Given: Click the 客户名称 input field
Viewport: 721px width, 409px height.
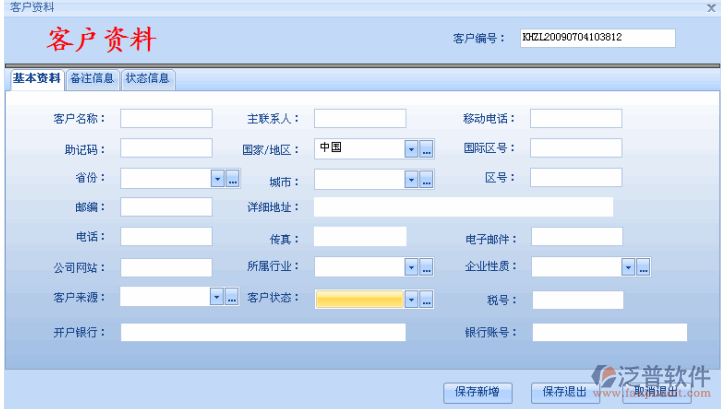Looking at the screenshot, I should coord(166,118).
